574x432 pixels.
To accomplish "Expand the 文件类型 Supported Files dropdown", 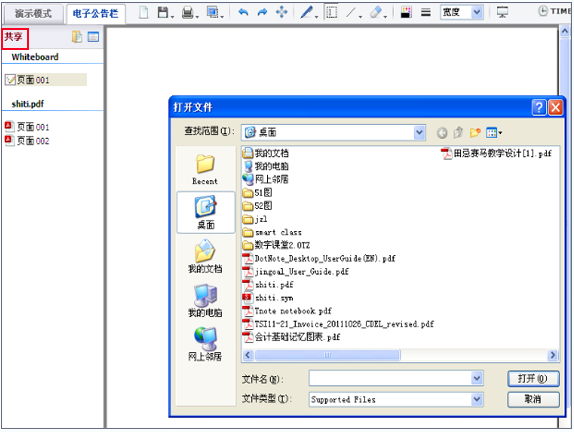I will (477, 399).
